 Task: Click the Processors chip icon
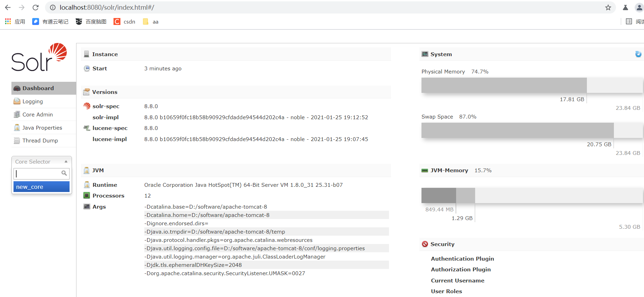(87, 195)
